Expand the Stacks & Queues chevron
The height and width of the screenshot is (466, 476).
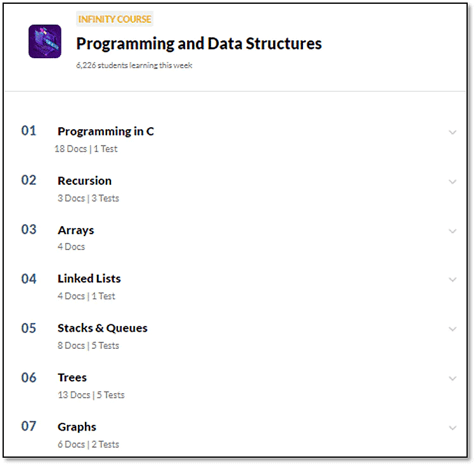coord(453,329)
